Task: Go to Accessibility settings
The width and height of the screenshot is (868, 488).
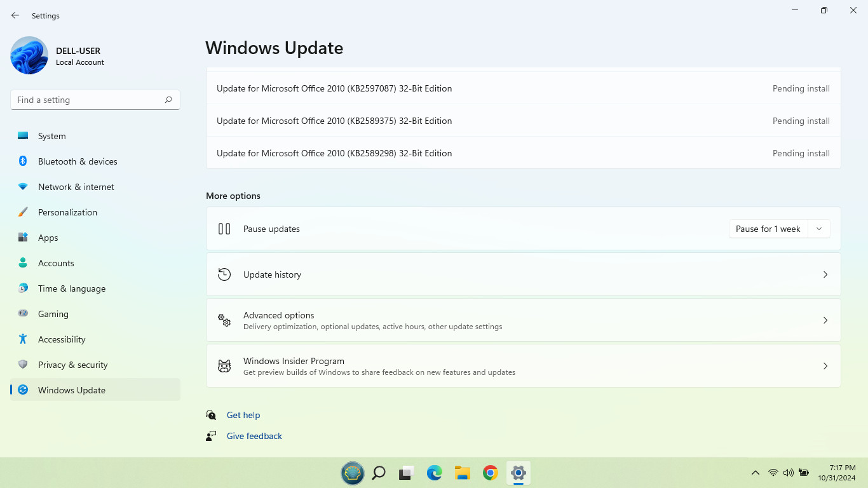Action: point(95,339)
